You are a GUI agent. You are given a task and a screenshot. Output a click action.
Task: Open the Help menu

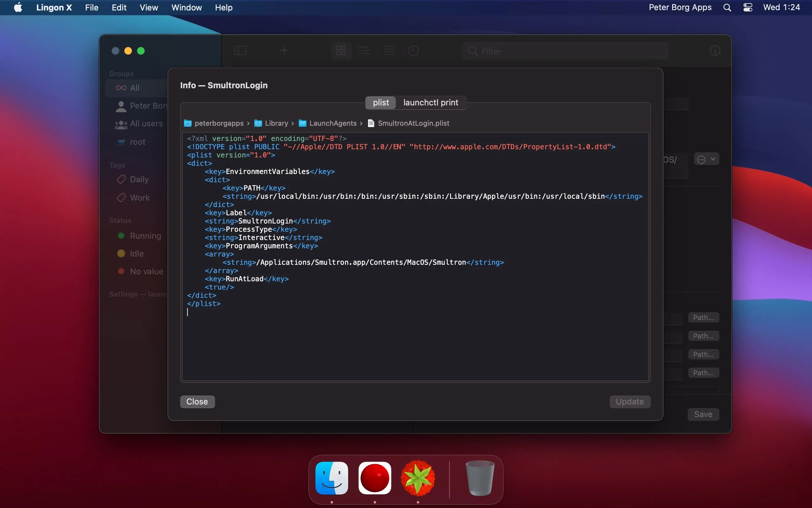coord(224,7)
